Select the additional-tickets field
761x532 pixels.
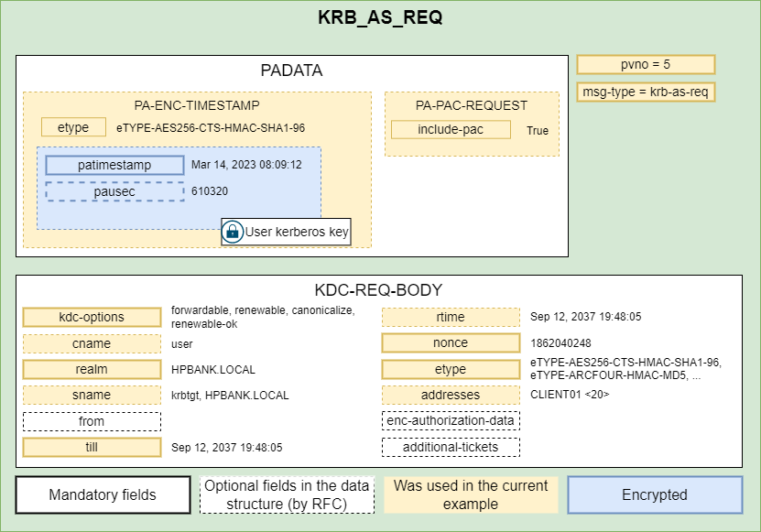tap(451, 448)
